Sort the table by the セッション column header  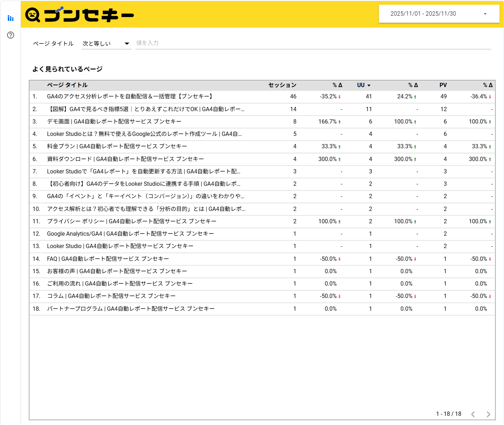282,85
